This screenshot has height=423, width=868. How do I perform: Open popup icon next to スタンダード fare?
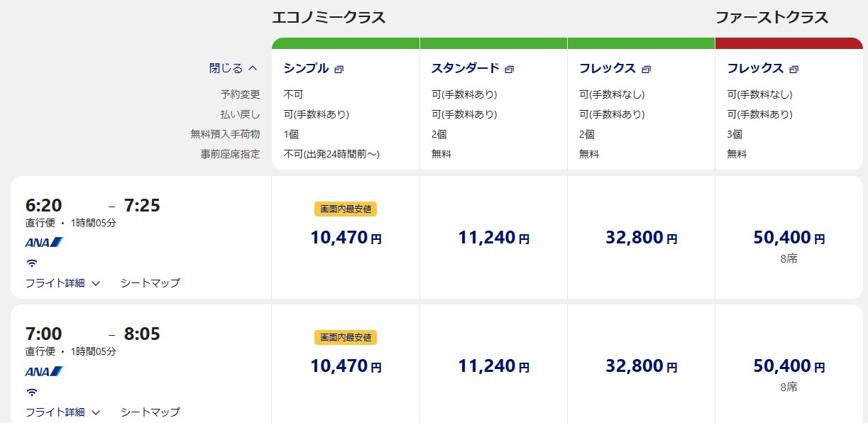(x=510, y=70)
